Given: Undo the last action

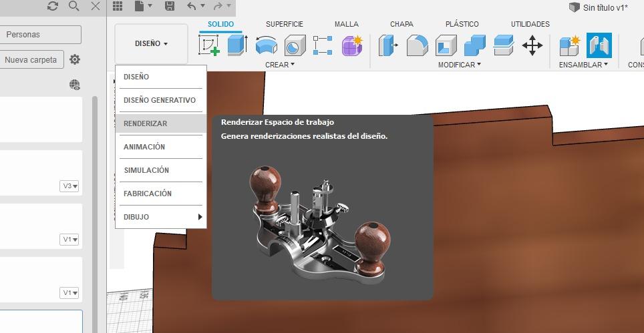Looking at the screenshot, I should [192, 6].
